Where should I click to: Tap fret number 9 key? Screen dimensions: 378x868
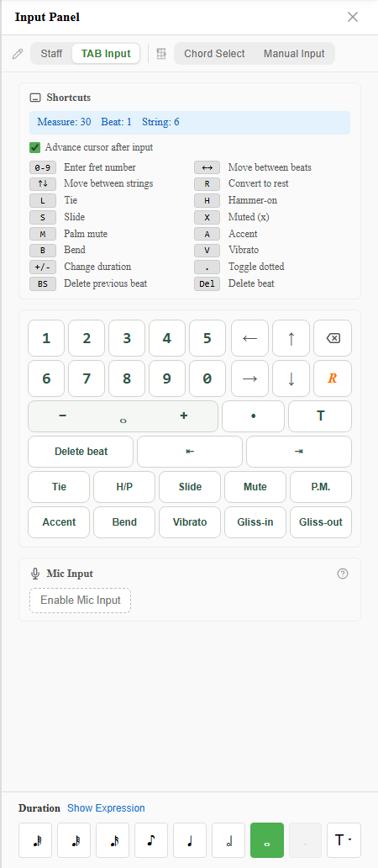click(167, 378)
